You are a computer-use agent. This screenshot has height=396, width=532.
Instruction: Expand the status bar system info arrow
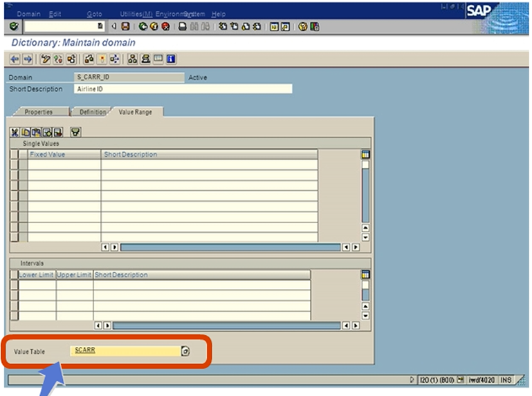413,380
